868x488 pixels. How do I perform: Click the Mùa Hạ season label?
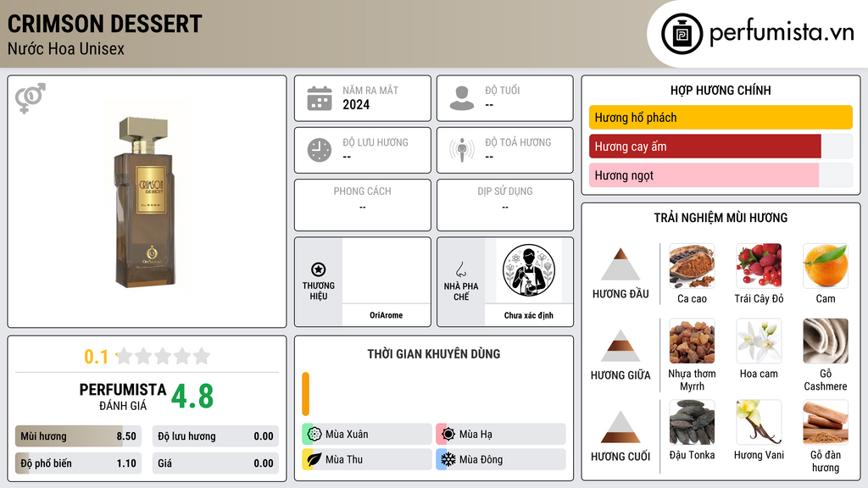coord(476,435)
